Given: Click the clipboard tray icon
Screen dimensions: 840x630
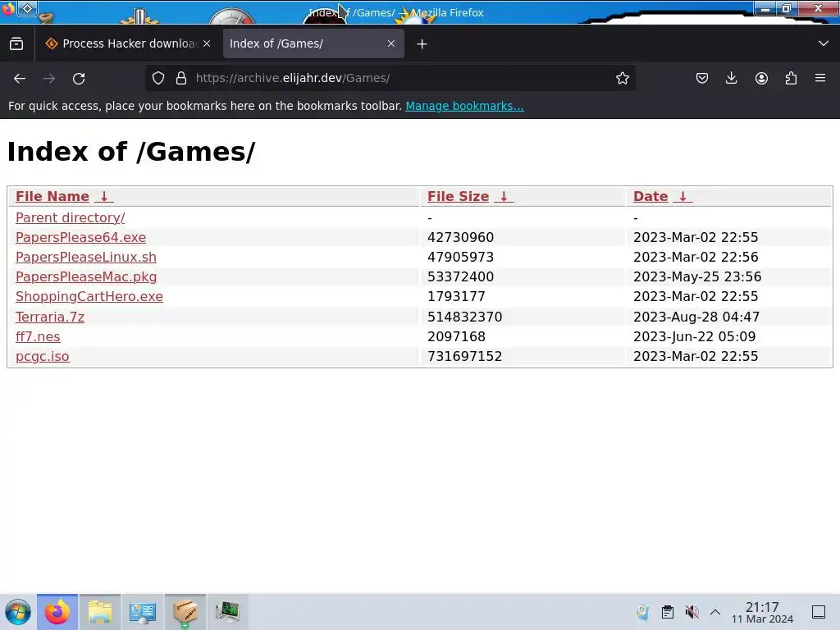Looking at the screenshot, I should [x=668, y=612].
